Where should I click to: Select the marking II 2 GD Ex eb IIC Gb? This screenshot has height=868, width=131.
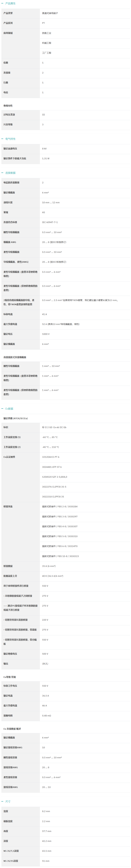[54, 427]
